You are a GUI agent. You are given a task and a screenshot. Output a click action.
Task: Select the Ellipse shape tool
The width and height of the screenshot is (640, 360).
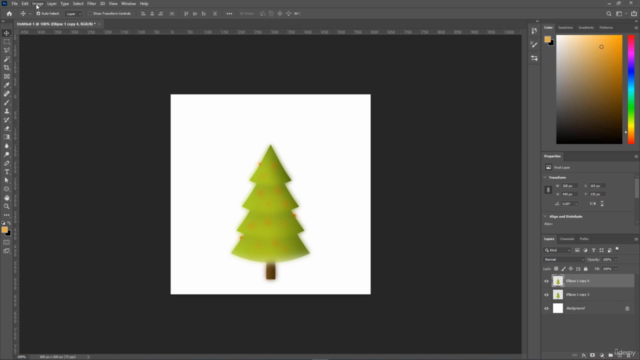[7, 189]
